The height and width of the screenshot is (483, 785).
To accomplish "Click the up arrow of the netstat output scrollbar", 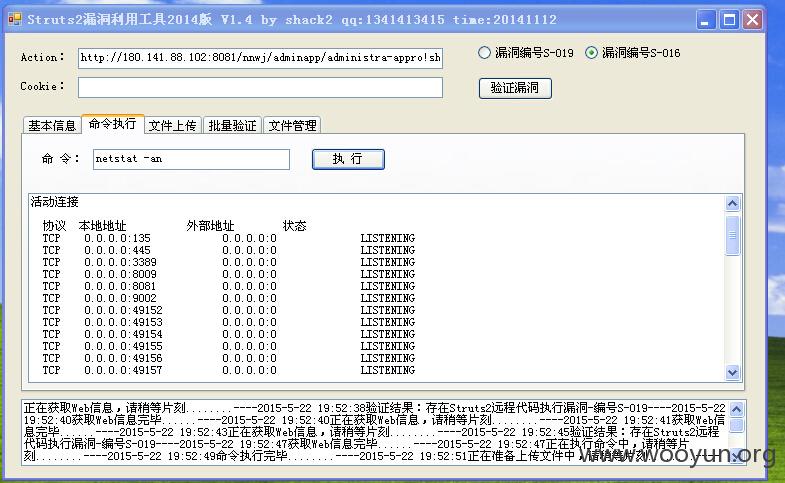I will 732,203.
